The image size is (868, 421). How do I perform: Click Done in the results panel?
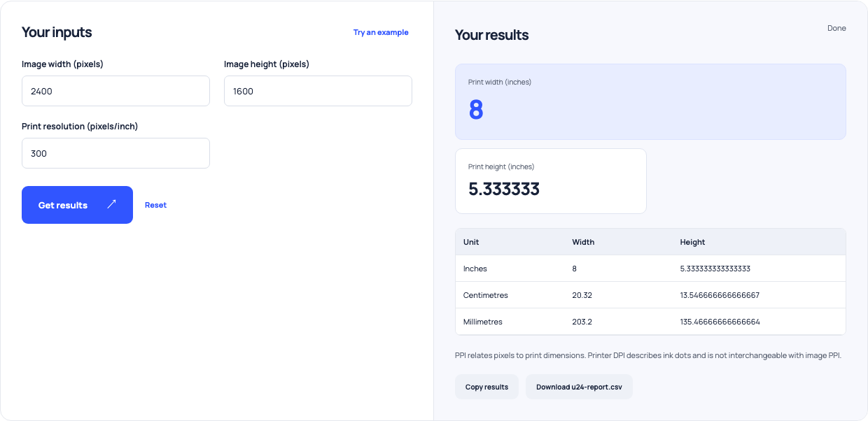pyautogui.click(x=836, y=29)
